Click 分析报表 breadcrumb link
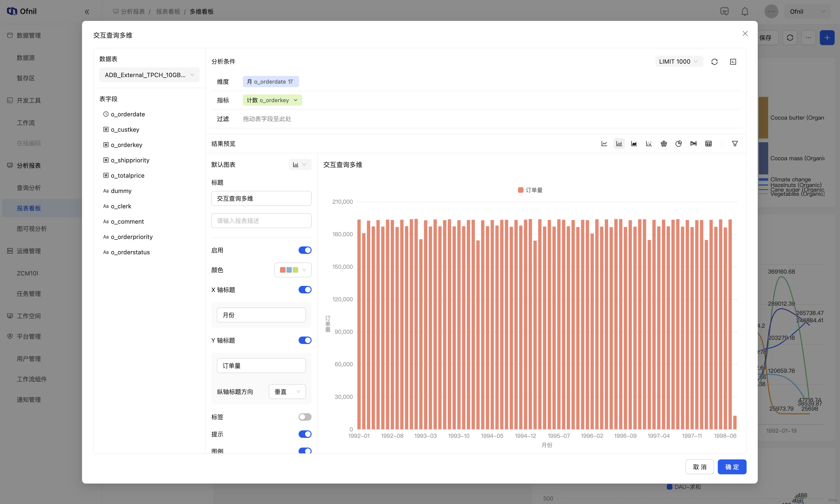 click(133, 12)
